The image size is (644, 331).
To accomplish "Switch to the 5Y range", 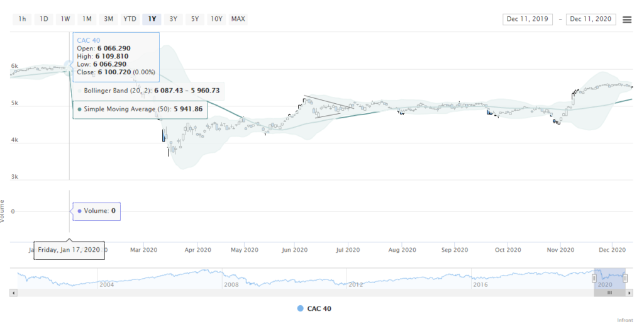I will (x=195, y=19).
